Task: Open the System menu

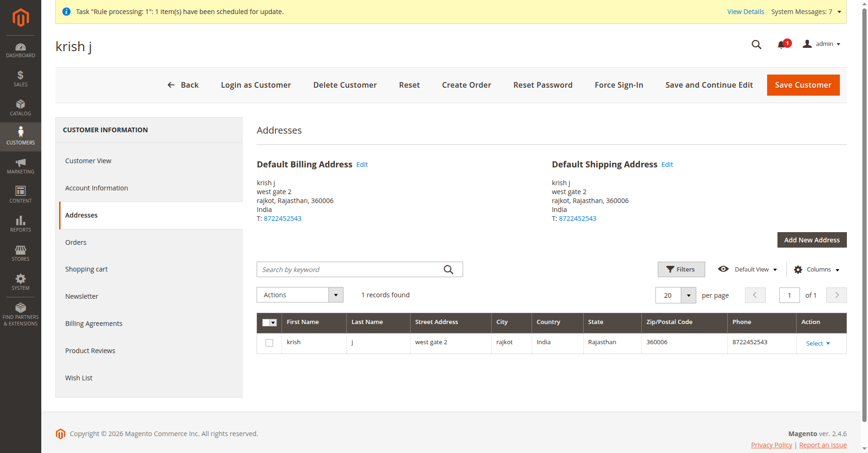Action: 21,282
